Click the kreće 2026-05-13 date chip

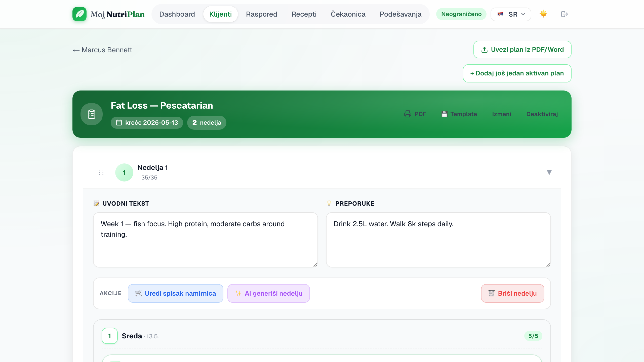tap(147, 123)
